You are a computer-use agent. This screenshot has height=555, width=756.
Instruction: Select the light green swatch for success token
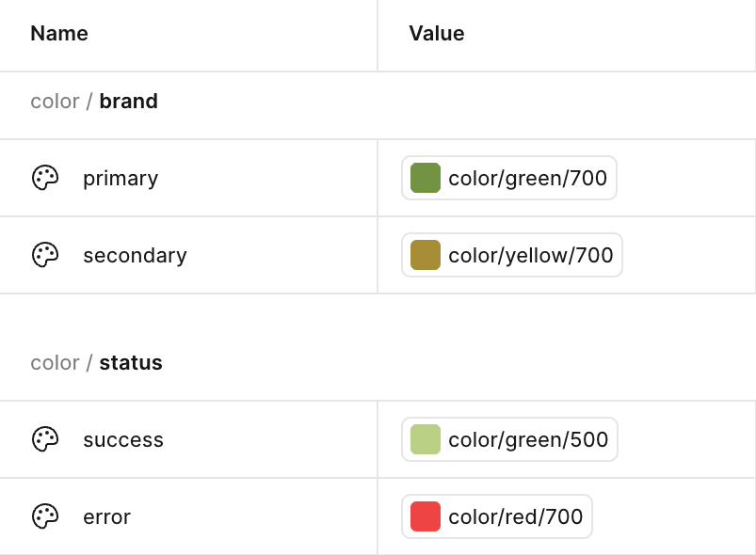(425, 439)
